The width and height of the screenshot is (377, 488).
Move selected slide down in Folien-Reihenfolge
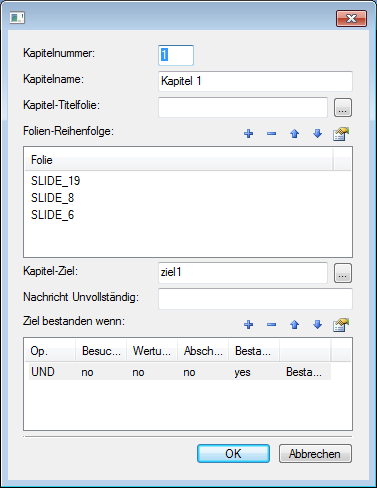click(317, 134)
